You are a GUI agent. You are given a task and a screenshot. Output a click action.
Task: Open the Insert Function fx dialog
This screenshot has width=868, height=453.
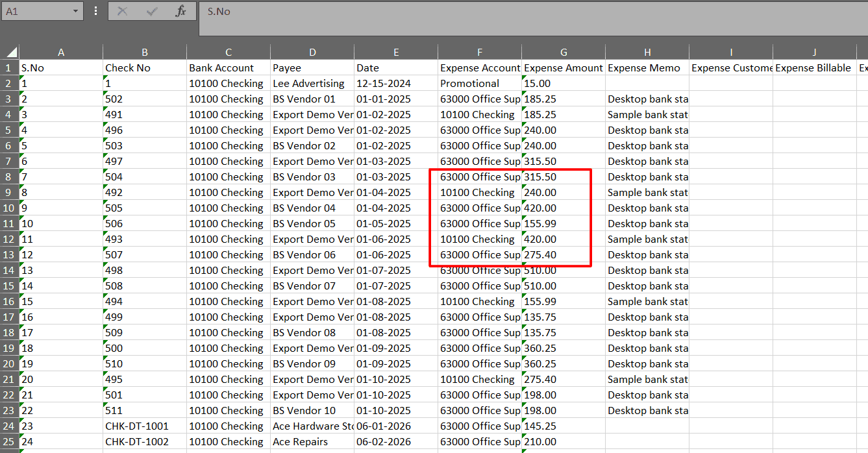[181, 12]
